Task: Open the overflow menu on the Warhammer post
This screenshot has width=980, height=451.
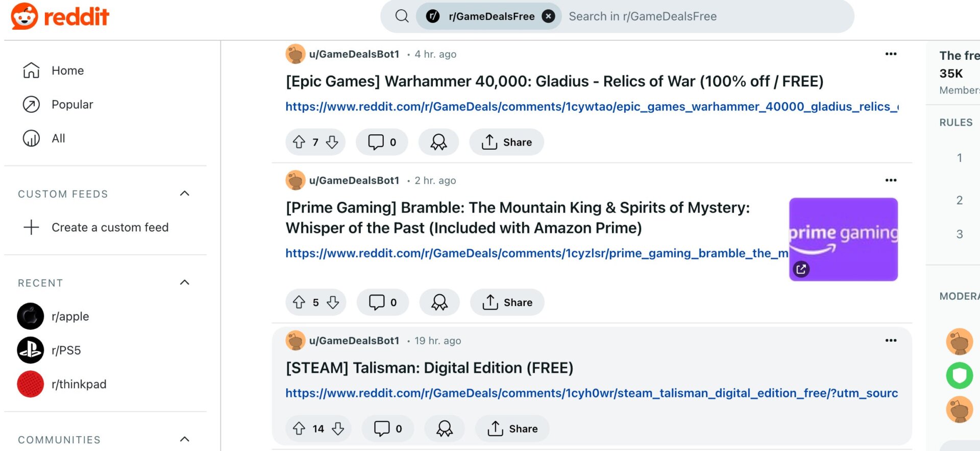Action: (x=891, y=54)
